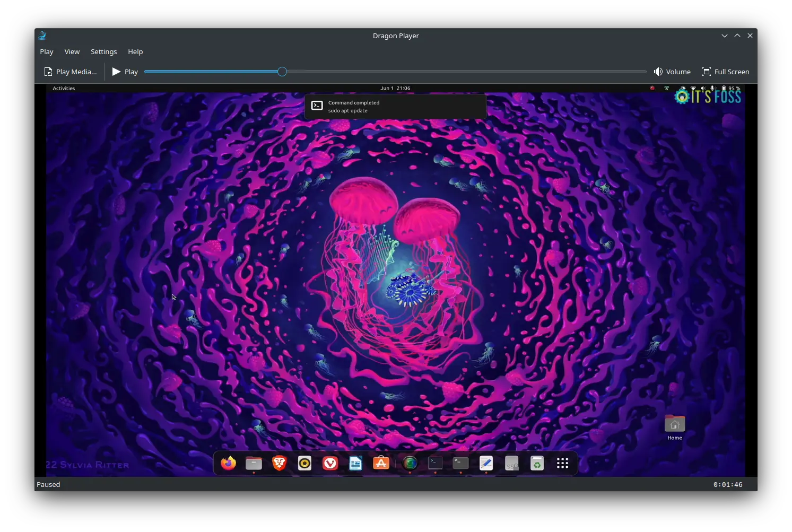The width and height of the screenshot is (792, 532).
Task: Click the 'Command completed' notification in the video
Action: tap(395, 107)
